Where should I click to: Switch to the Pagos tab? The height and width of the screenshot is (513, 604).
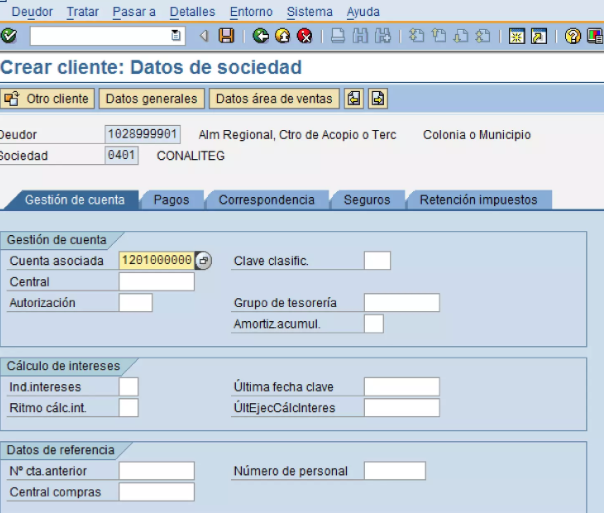171,200
